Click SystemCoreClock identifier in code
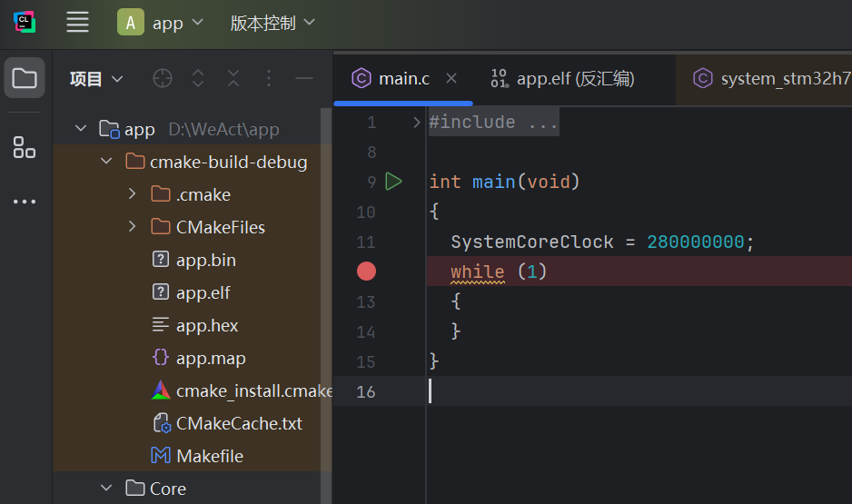This screenshot has height=504, width=852. pos(532,242)
